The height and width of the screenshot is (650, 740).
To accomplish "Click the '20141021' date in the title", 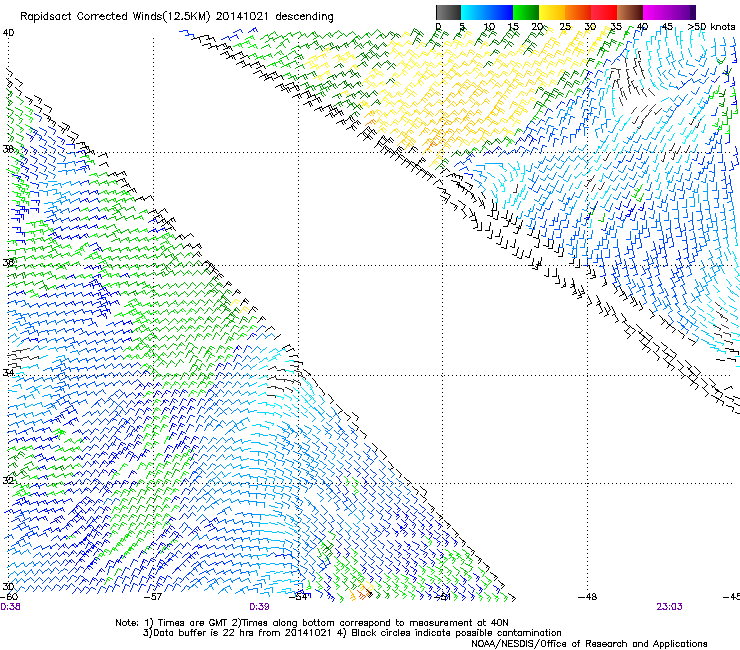I will click(242, 17).
